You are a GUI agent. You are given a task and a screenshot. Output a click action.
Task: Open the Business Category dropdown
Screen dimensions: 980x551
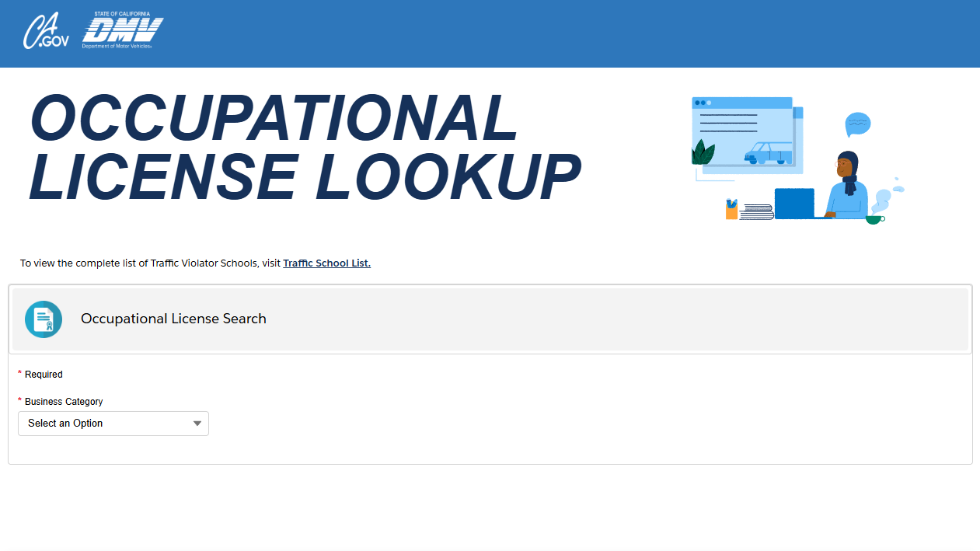pos(113,424)
